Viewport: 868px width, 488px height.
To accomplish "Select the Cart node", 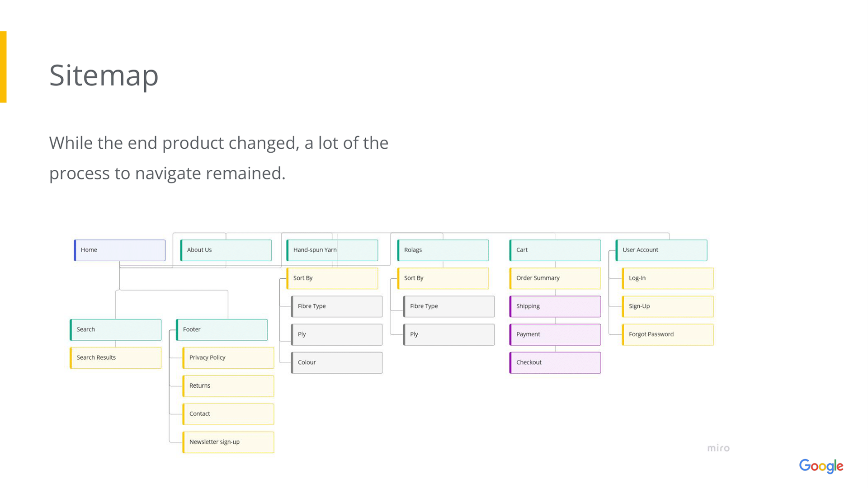I will (555, 250).
